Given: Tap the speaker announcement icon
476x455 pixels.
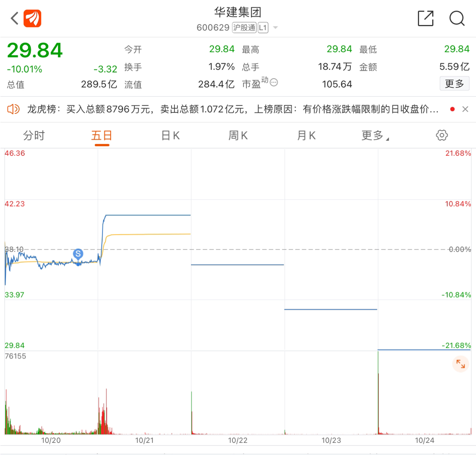Looking at the screenshot, I should (13, 109).
